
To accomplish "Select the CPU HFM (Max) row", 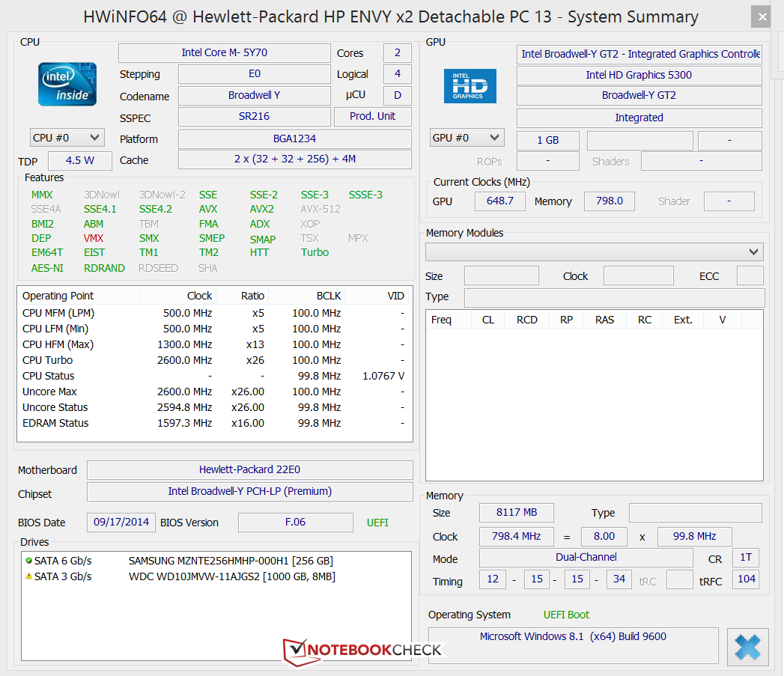I will (x=214, y=344).
